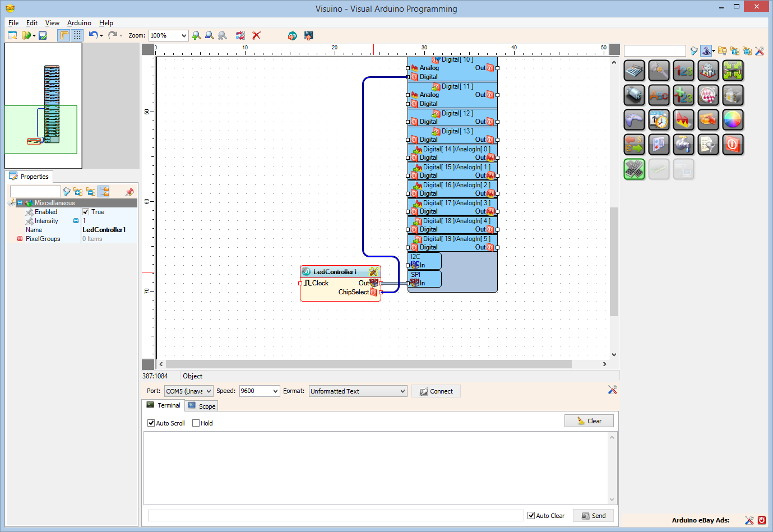Viewport: 773px width, 532px height.
Task: Toggle the grid display in the toolbar
Action: click(x=76, y=35)
